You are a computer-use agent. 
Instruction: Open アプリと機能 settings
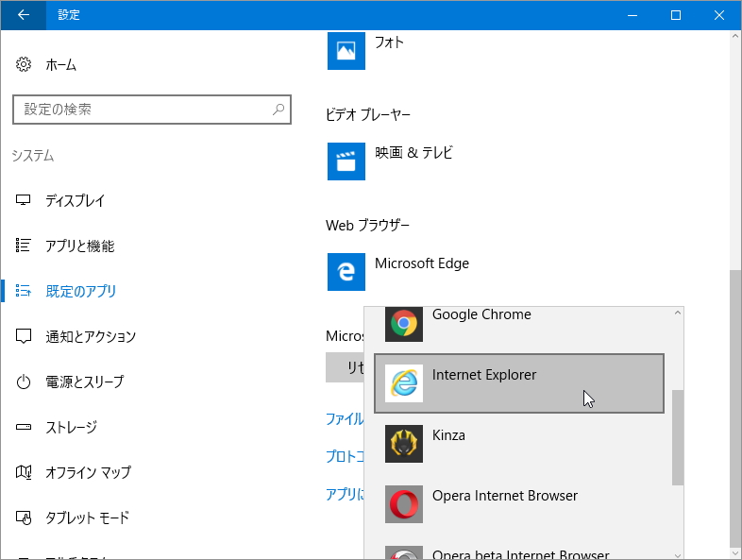pos(80,246)
